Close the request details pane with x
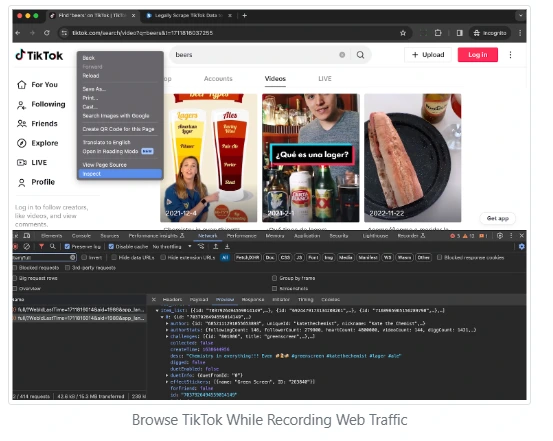This screenshot has width=553, height=441. tap(153, 300)
